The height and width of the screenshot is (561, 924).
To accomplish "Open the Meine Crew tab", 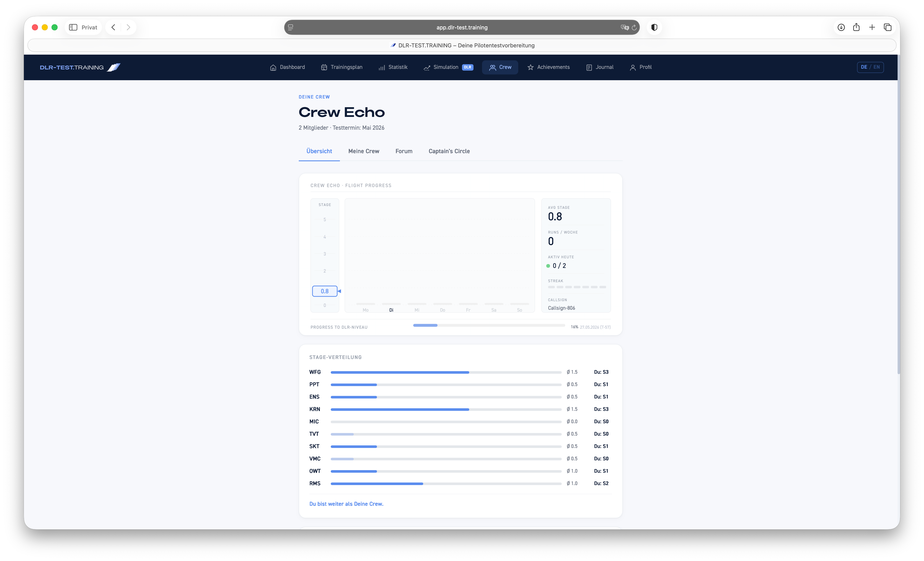I will 363,151.
